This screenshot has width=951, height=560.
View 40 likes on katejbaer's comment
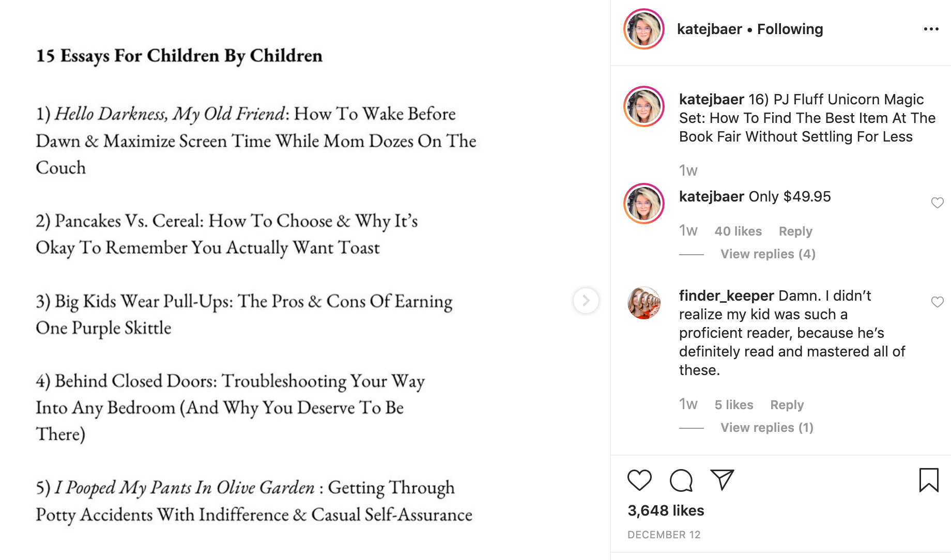coord(738,231)
